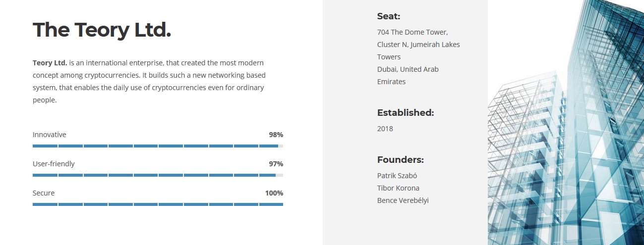Screen dimensions: 644x245
Task: Click the Founders: heading
Action: (401, 160)
